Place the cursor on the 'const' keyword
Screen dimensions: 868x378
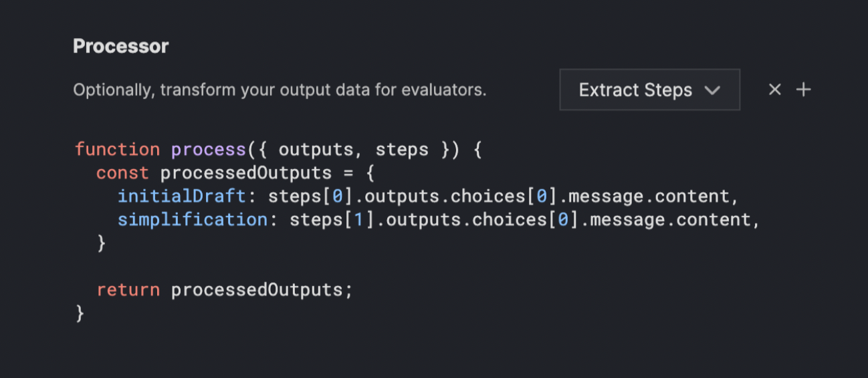click(122, 173)
